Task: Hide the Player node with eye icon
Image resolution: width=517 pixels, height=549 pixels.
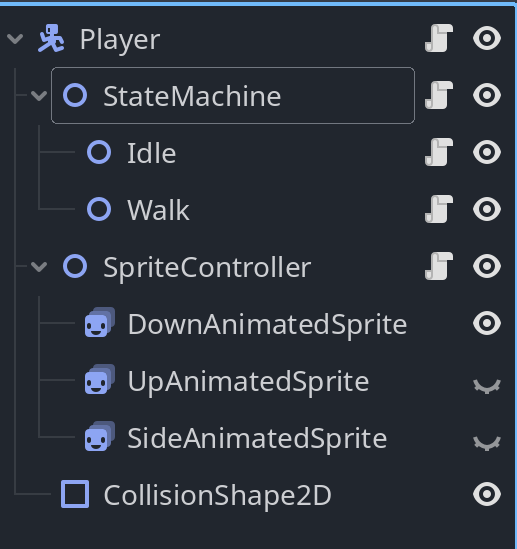Action: coord(487,38)
